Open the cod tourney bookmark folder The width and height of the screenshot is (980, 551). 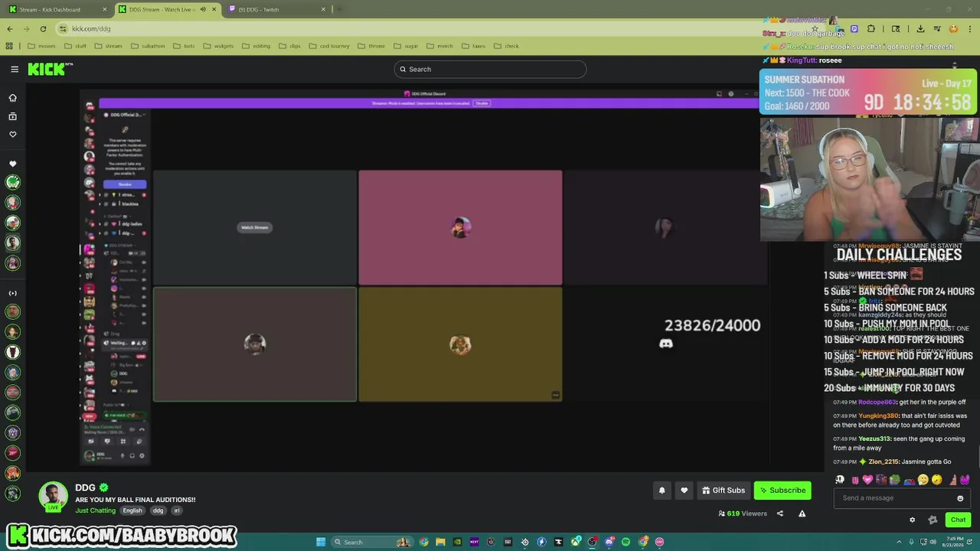[x=329, y=46]
